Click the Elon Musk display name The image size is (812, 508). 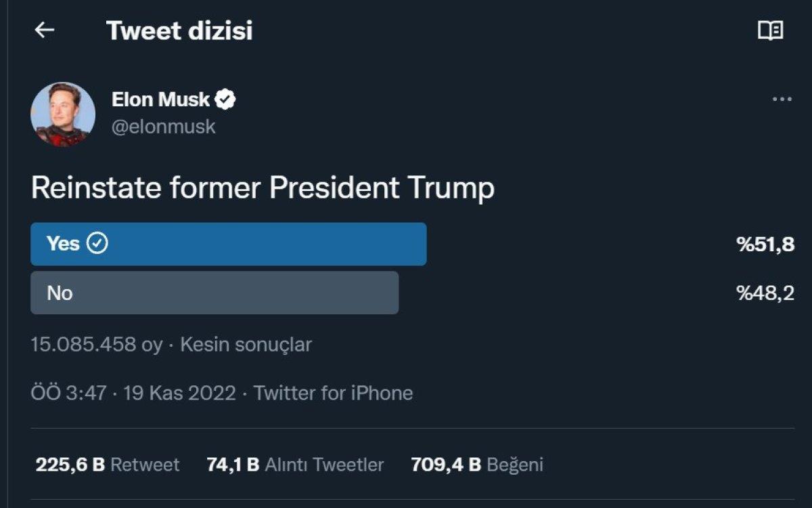(160, 99)
